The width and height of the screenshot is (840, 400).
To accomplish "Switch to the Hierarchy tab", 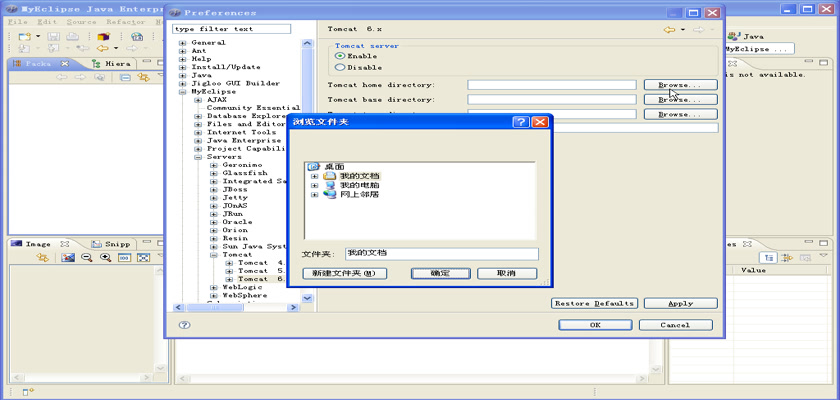I will click(111, 63).
